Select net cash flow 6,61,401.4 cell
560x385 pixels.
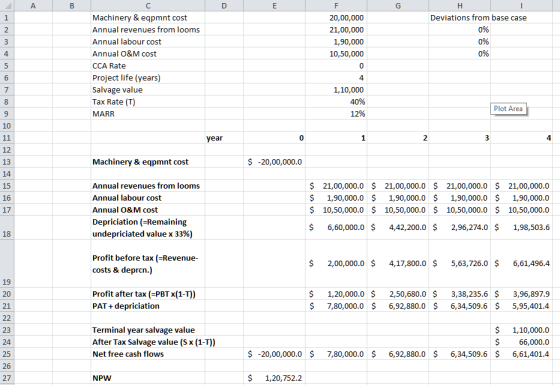point(521,354)
